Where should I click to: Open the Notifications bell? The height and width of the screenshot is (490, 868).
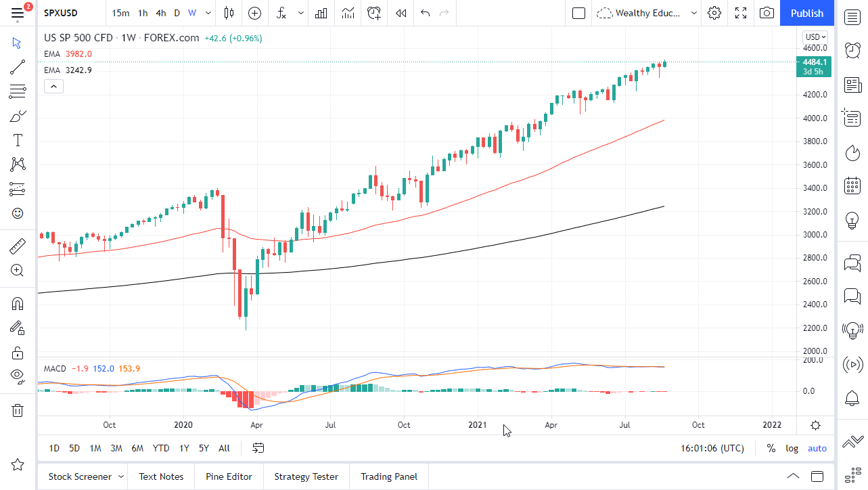coord(852,399)
